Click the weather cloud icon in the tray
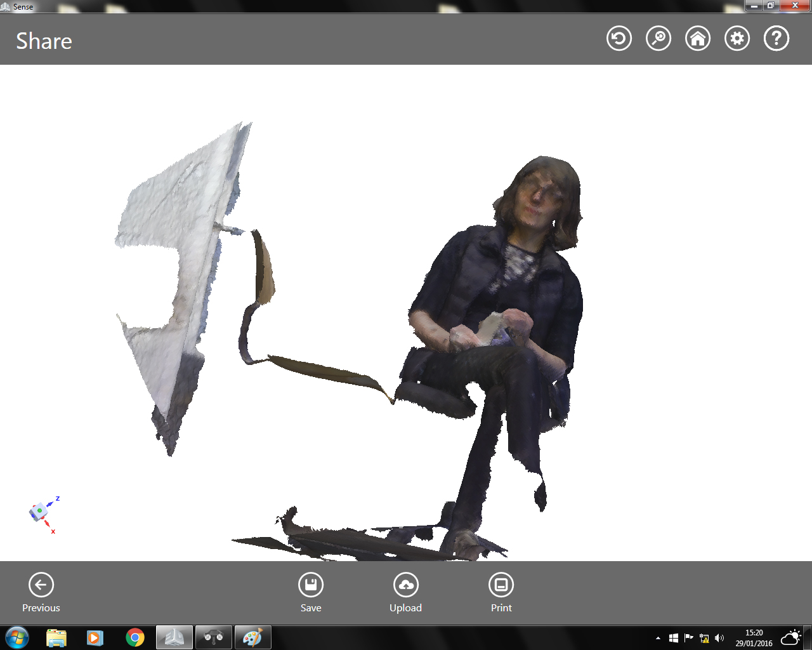The image size is (812, 650). 791,637
